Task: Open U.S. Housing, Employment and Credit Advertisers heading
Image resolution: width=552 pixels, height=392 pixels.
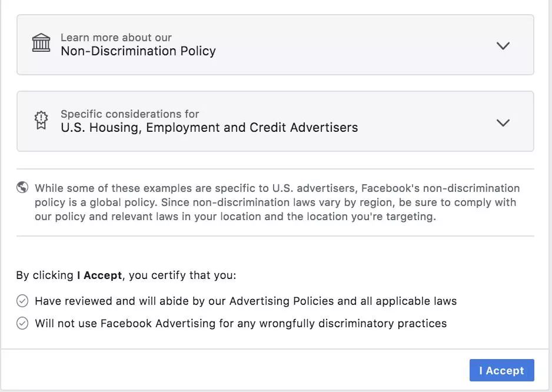Action: click(209, 128)
